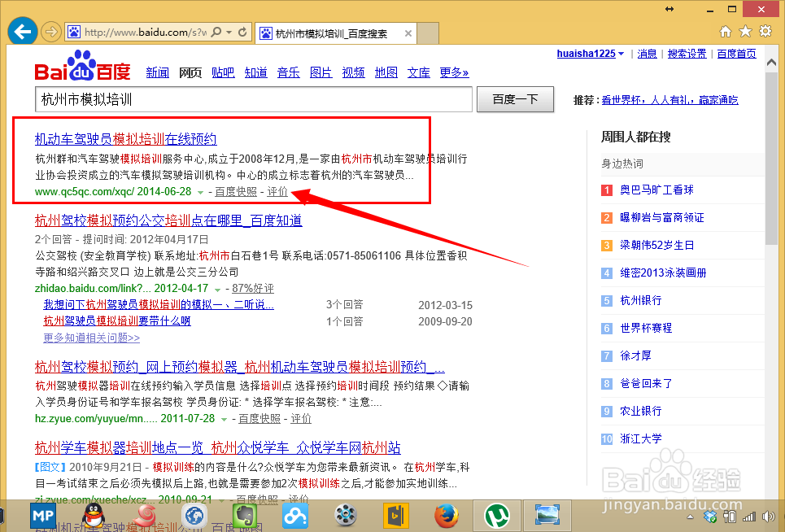Open 我想问下杭州驾驶员模拟培训的模拟一、二听说 question

(159, 304)
